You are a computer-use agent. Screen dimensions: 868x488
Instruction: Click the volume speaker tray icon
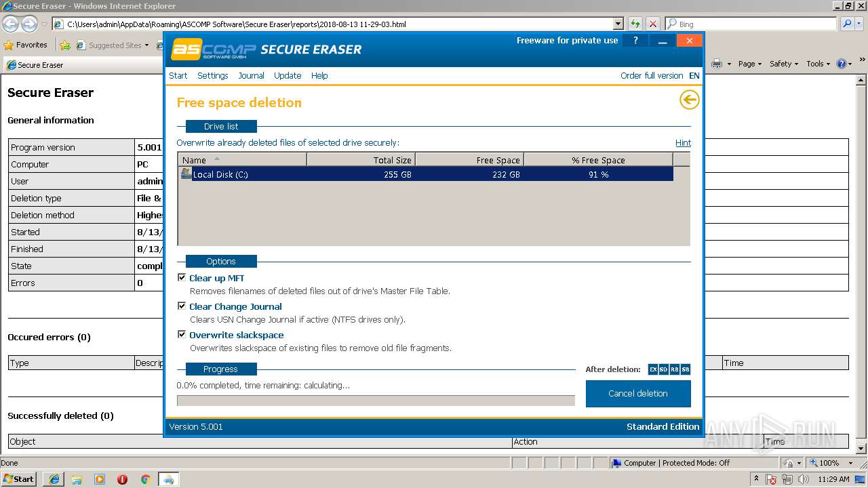pyautogui.click(x=804, y=479)
